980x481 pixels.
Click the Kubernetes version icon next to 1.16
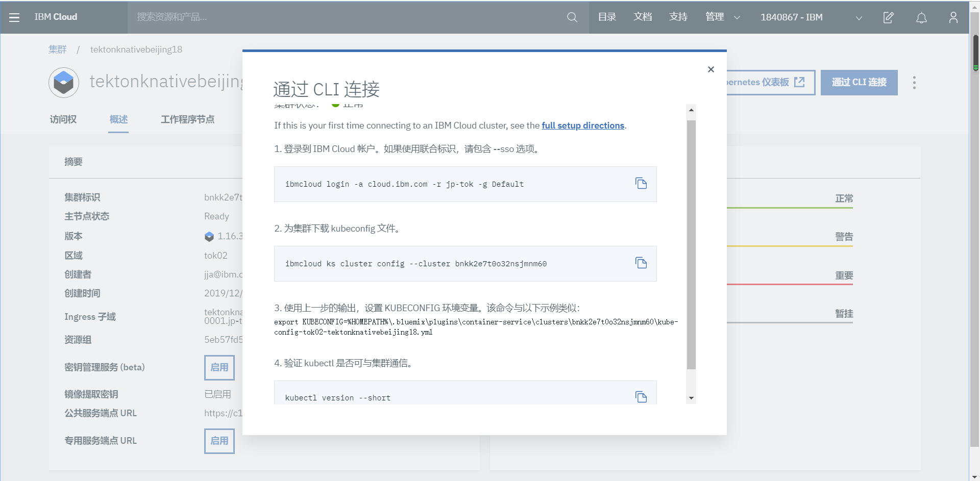pos(209,237)
